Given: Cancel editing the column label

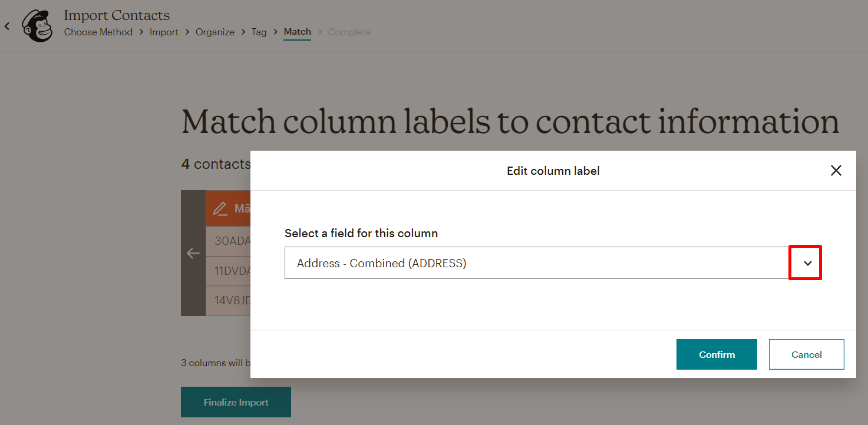Looking at the screenshot, I should (x=806, y=354).
